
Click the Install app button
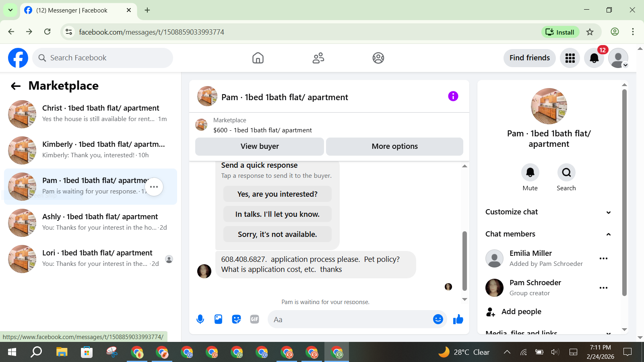coord(560,32)
